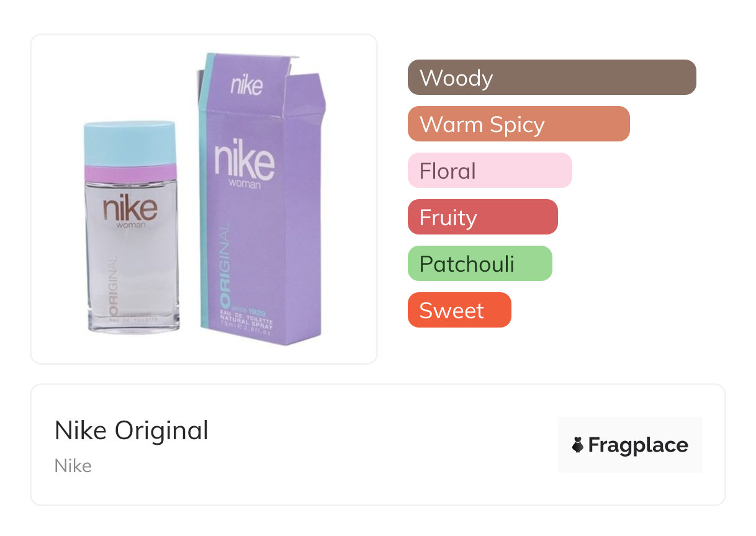Screen dimensions: 756x536
Task: Click the nike woman logo on bottle
Action: 130,211
